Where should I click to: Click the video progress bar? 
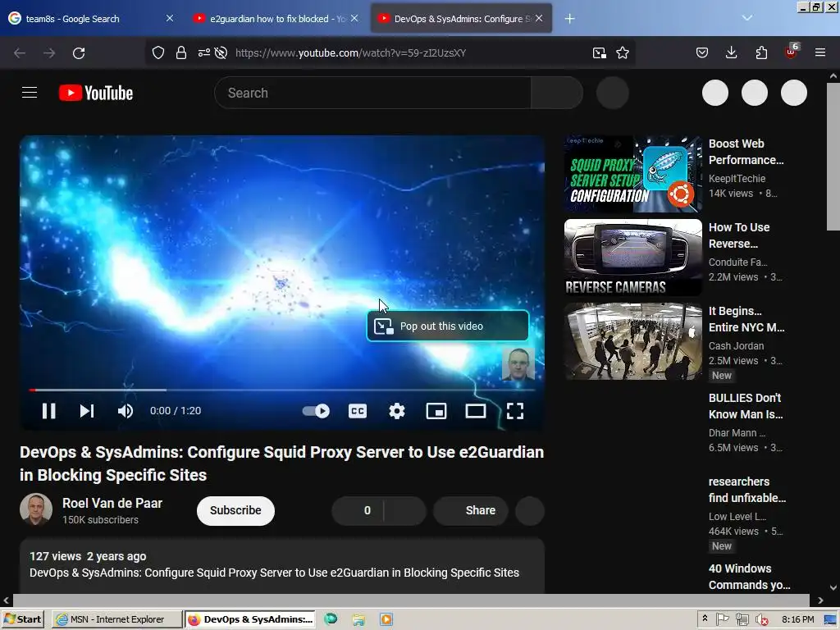(x=282, y=390)
